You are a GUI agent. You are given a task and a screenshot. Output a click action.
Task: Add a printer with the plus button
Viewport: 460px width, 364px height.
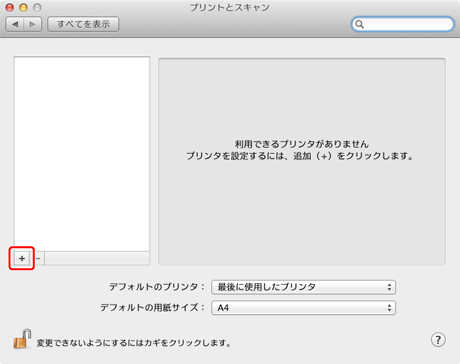coord(22,258)
